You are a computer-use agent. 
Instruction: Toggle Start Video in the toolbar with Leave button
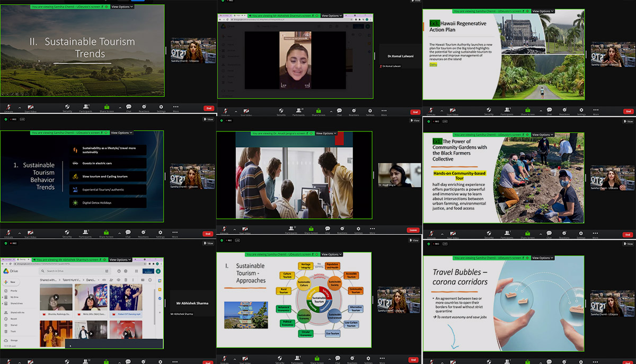[x=244, y=230]
